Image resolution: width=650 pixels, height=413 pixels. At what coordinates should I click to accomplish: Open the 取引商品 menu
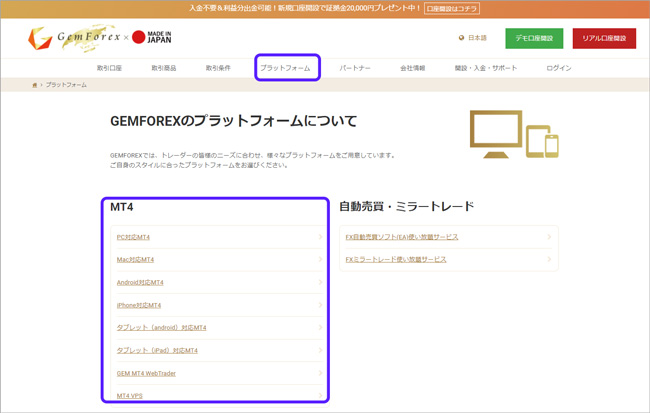coord(164,68)
